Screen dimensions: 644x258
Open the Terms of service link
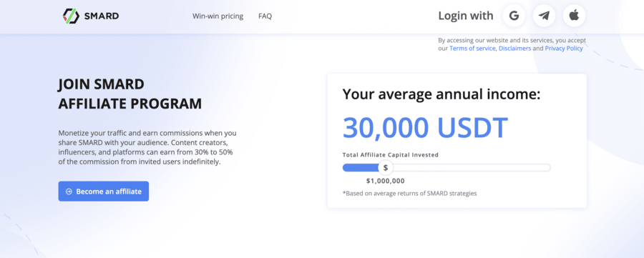(472, 49)
